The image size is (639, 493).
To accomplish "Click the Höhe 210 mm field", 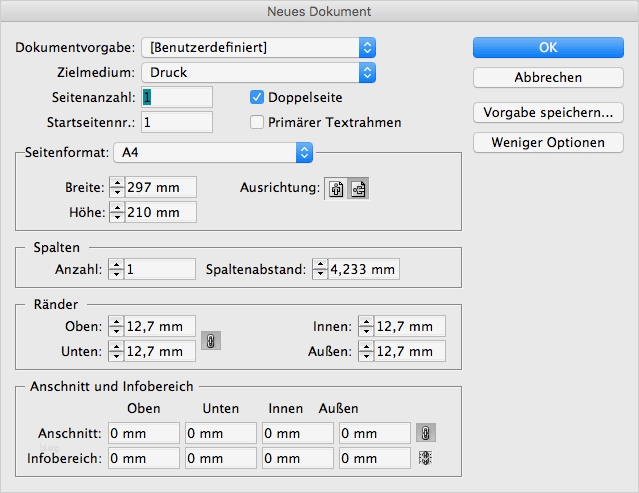I will (x=161, y=212).
